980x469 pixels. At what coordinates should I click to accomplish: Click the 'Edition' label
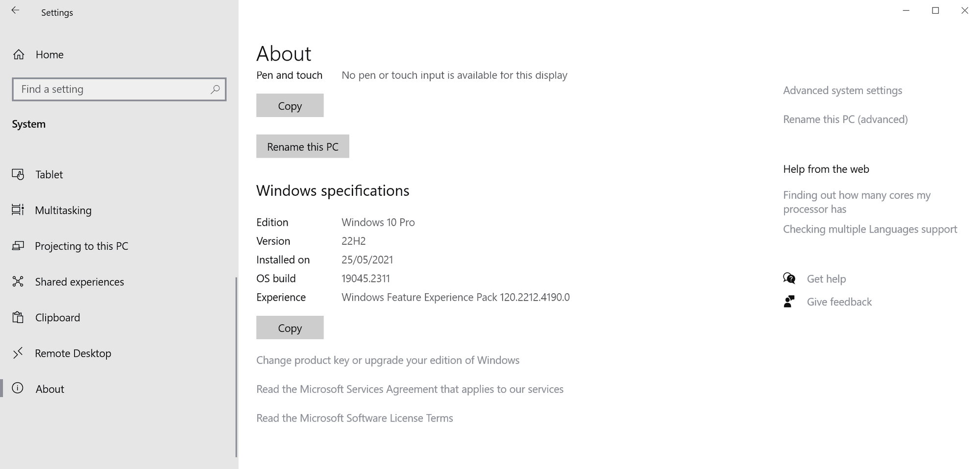tap(272, 222)
